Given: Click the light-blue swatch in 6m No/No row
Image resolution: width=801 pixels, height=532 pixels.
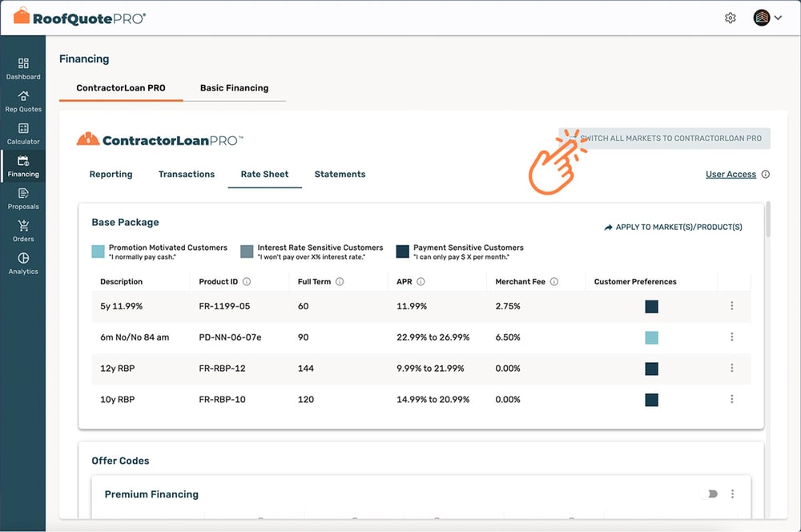Looking at the screenshot, I should click(652, 338).
